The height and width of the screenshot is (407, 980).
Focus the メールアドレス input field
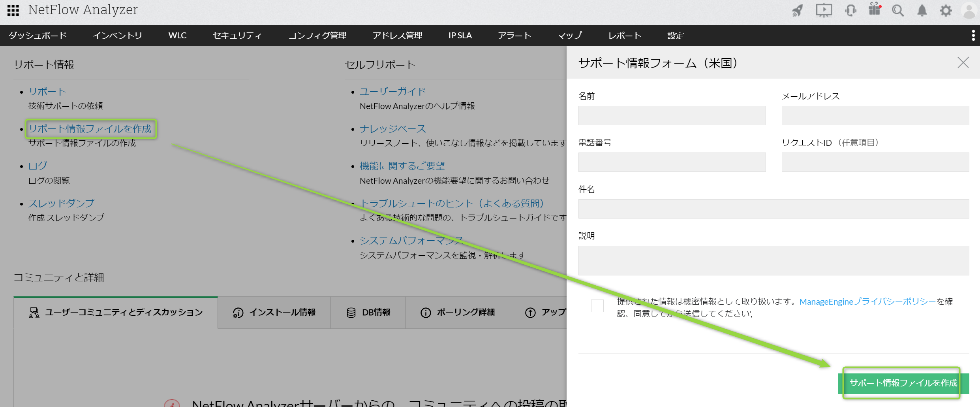point(875,115)
